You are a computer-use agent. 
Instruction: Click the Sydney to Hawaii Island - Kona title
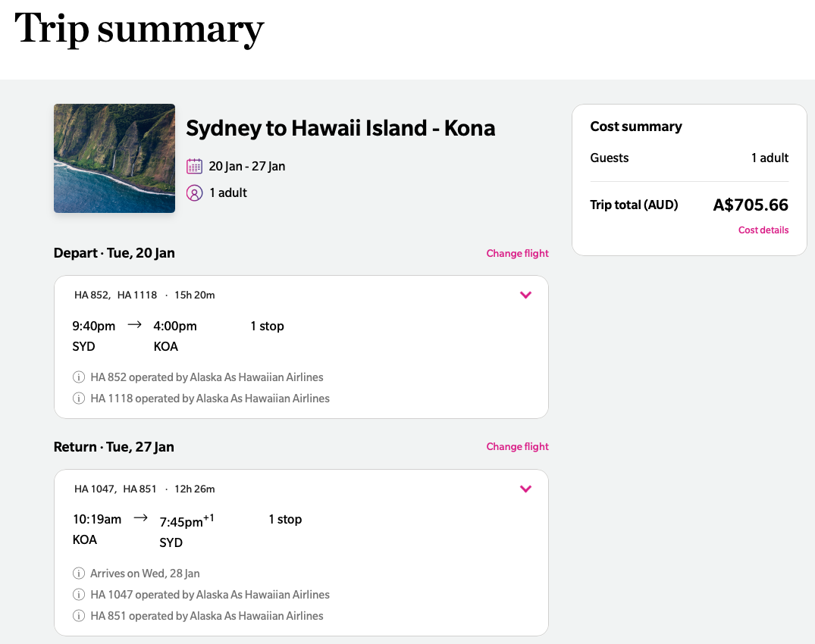point(340,128)
